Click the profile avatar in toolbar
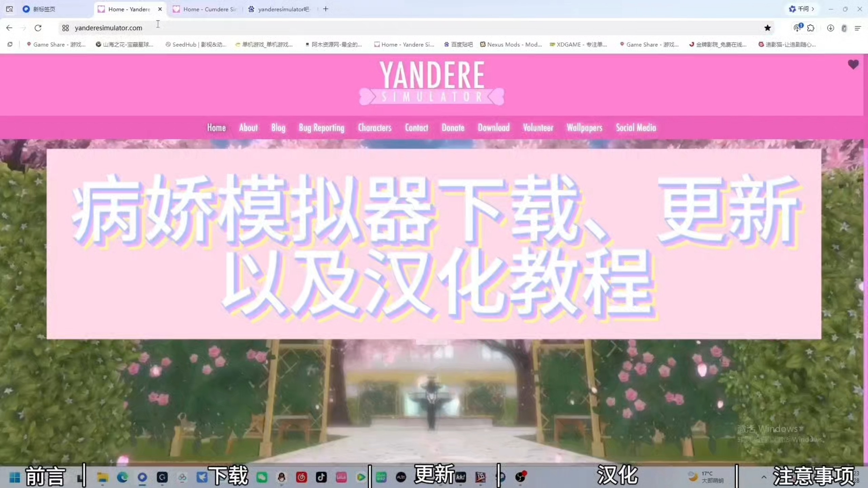The image size is (868, 488). pos(844,28)
